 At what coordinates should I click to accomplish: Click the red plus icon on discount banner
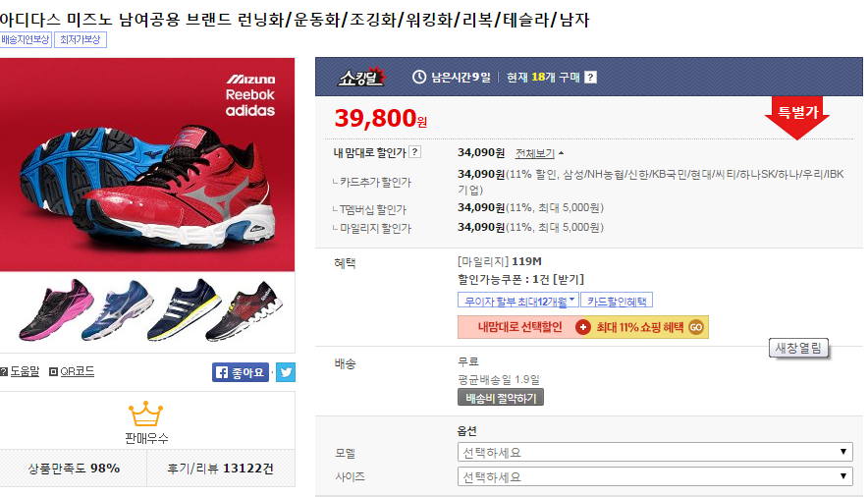(583, 327)
